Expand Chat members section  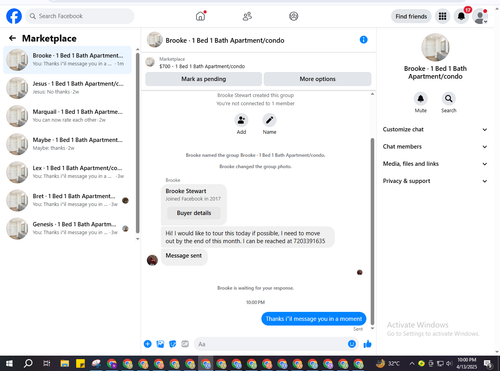[435, 147]
